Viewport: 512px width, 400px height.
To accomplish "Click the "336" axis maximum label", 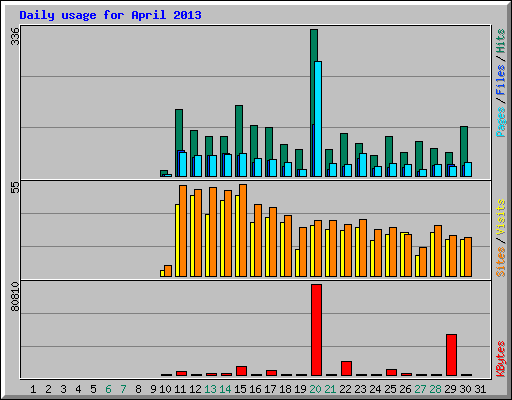I will tap(15, 36).
